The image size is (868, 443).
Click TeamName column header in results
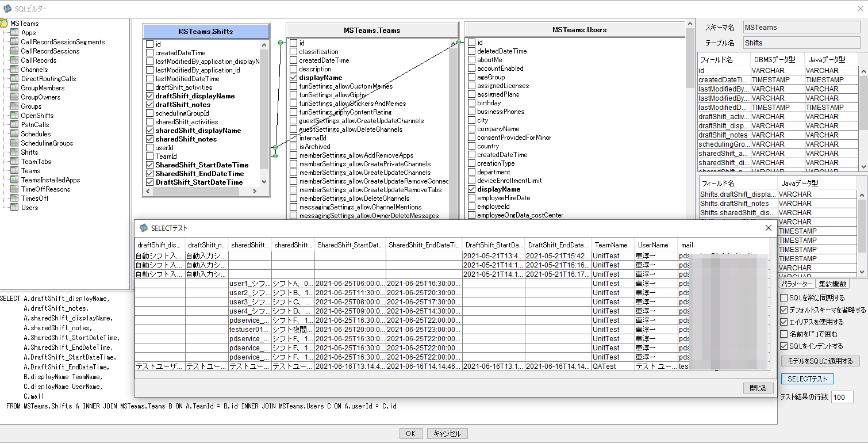[613, 245]
